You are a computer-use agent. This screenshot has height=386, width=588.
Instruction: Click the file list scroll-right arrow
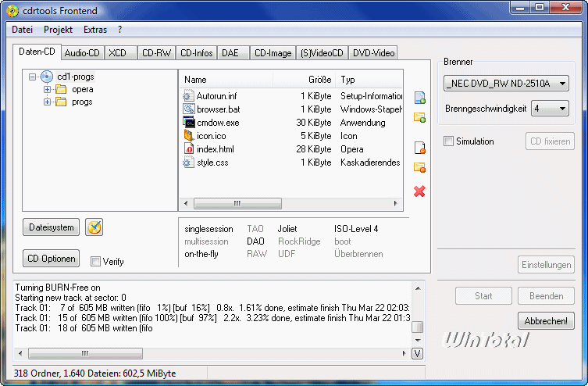click(x=396, y=203)
